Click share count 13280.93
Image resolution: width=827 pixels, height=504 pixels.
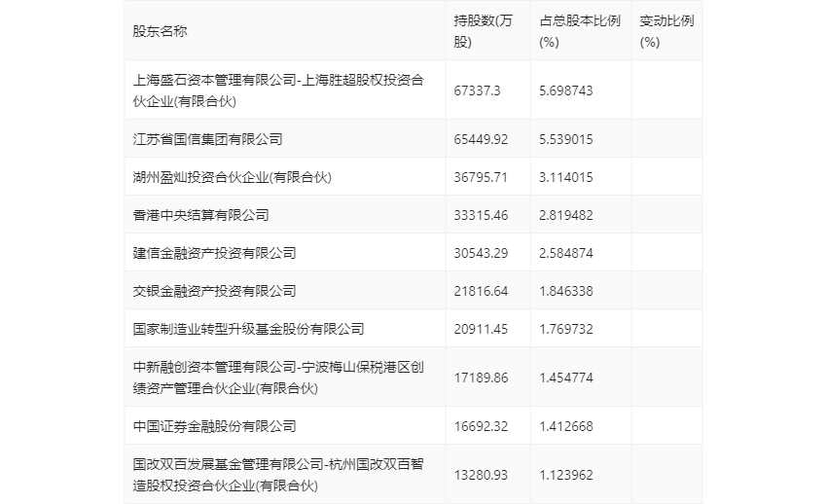(x=481, y=475)
